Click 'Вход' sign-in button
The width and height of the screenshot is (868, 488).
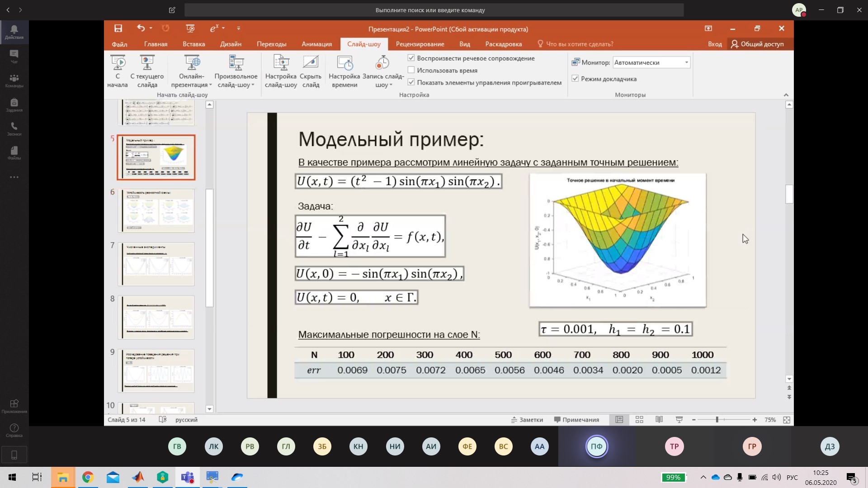point(715,44)
